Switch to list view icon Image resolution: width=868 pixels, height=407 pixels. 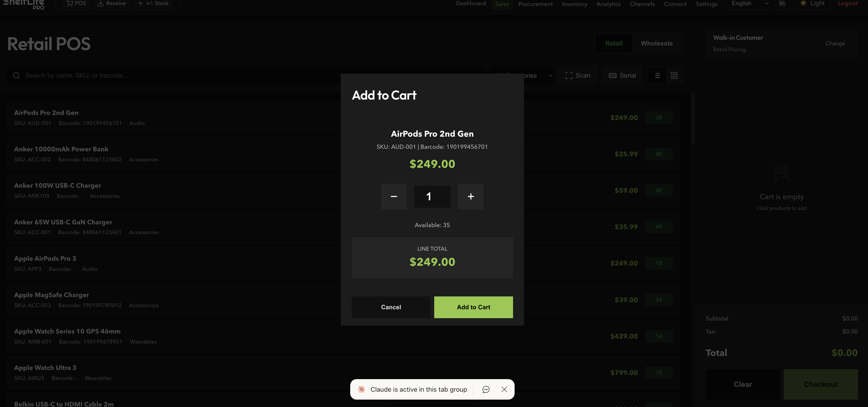tap(657, 75)
